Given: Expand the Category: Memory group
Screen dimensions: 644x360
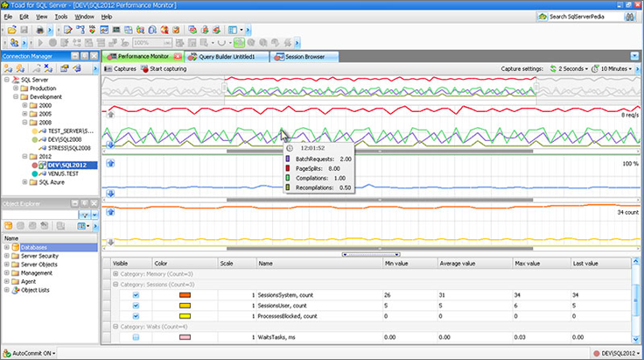Looking at the screenshot, I should coord(117,273).
